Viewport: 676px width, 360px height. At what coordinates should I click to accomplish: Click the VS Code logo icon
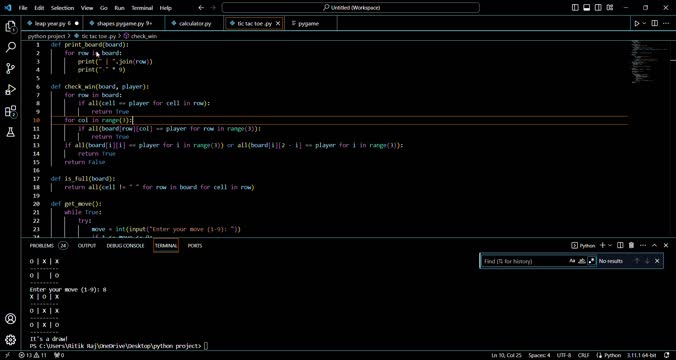(x=7, y=8)
